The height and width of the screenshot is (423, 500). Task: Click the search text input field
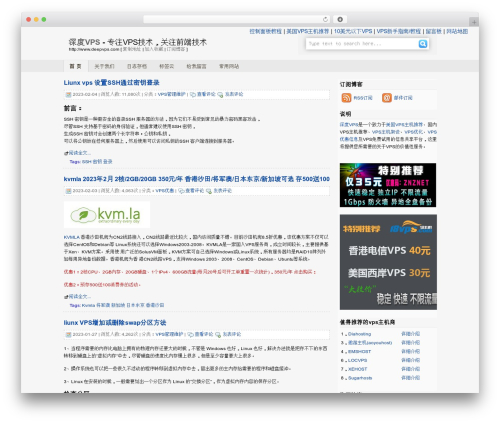362,44
